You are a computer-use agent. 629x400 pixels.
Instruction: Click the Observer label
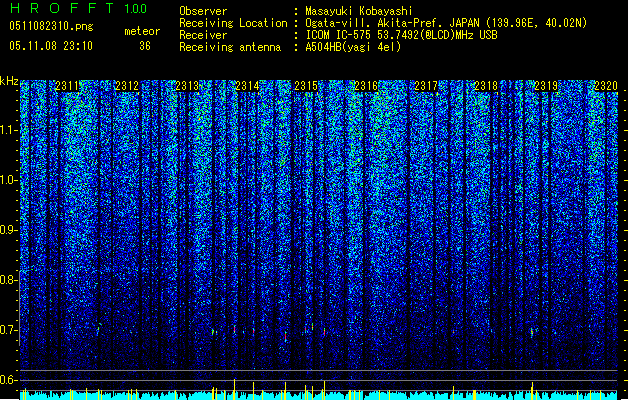(203, 11)
